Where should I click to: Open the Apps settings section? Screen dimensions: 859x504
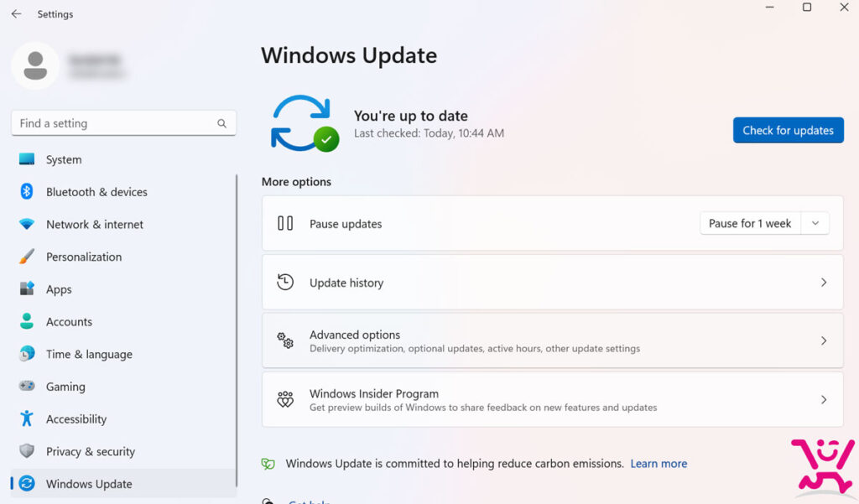click(x=123, y=288)
